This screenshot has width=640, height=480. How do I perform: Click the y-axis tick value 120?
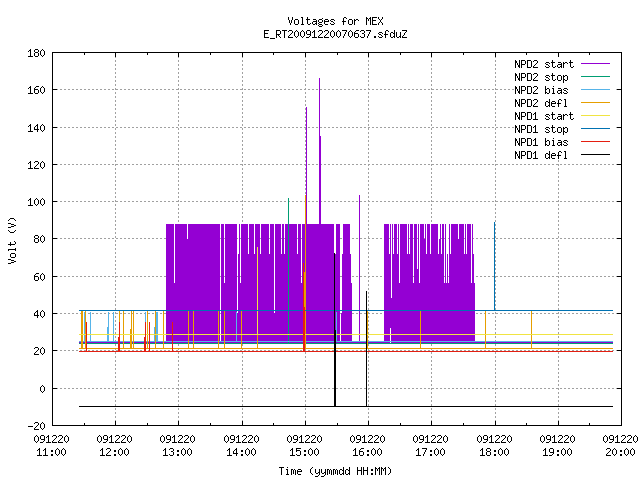(x=36, y=164)
